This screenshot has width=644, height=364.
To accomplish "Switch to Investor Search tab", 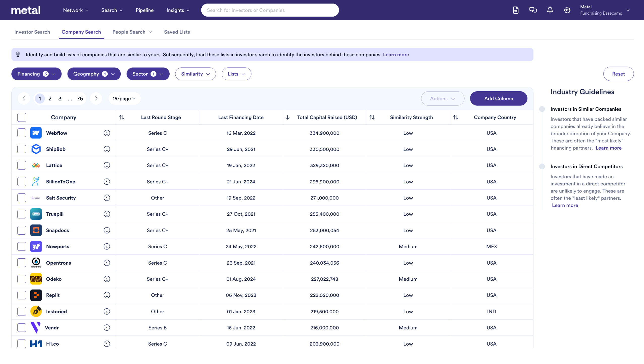I will tap(32, 32).
